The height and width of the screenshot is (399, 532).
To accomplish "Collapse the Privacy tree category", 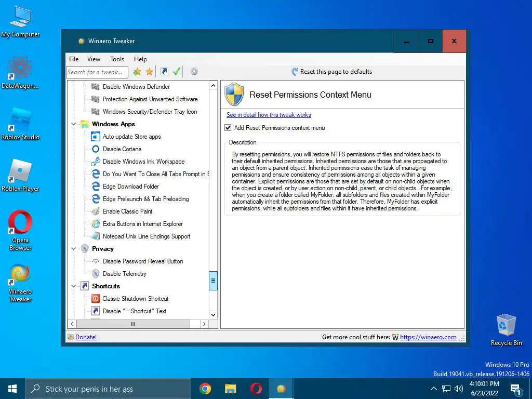I will pyautogui.click(x=73, y=249).
